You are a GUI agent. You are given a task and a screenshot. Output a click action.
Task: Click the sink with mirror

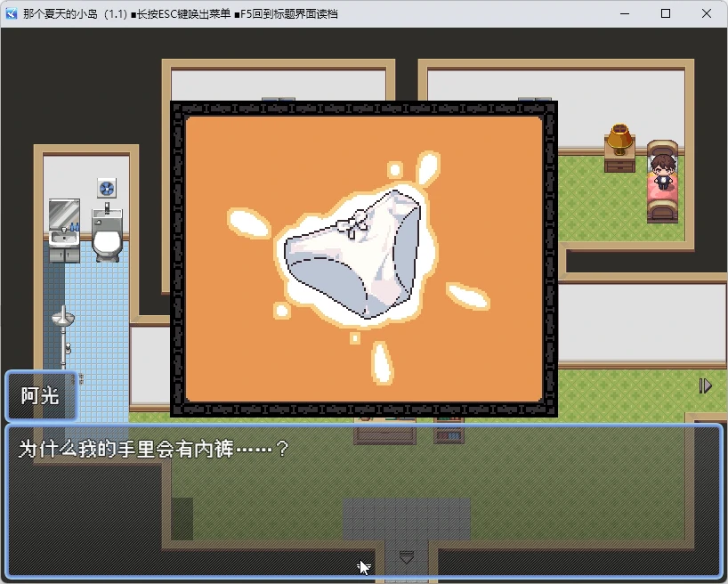[x=62, y=224]
